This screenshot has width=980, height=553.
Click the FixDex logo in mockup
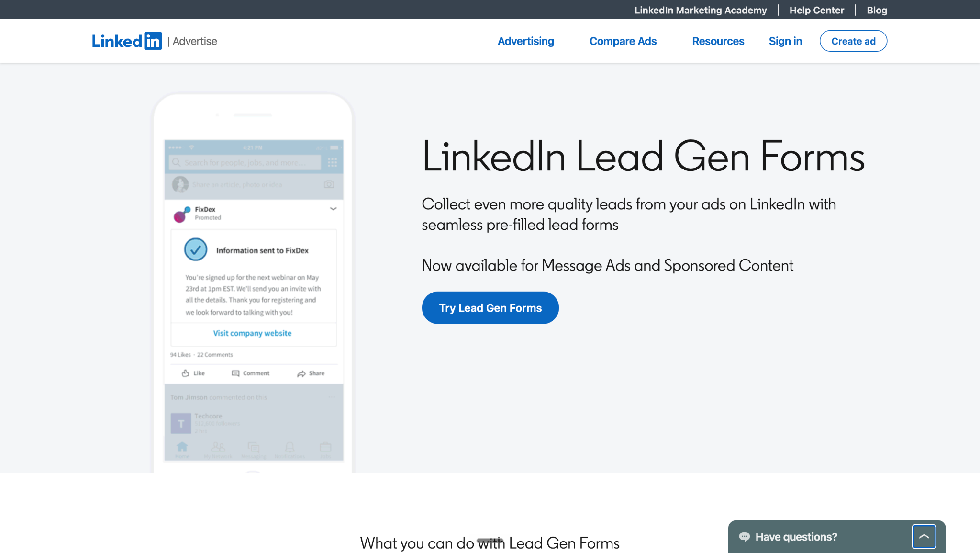182,214
